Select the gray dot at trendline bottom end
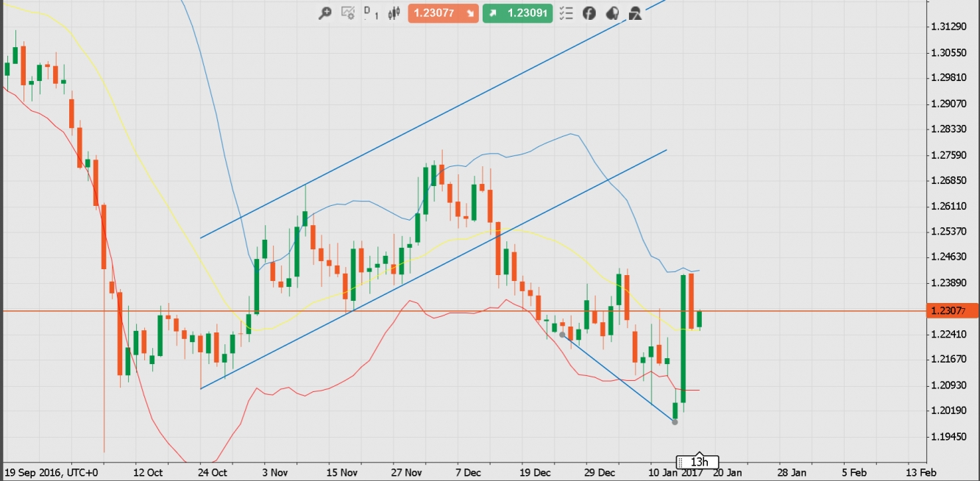The image size is (980, 481). pyautogui.click(x=675, y=421)
